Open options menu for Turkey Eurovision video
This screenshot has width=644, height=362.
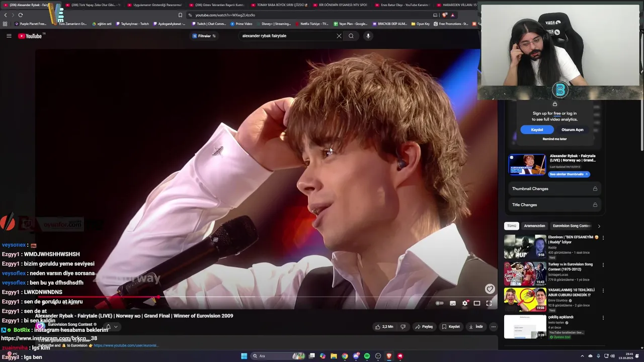tap(603, 265)
